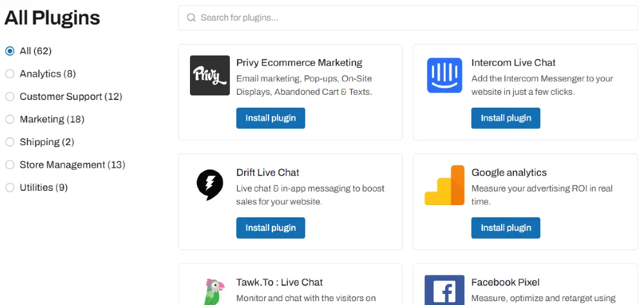Install the Privy Ecommerce Marketing plugin
Viewport: 644px width, 305px height.
point(270,118)
